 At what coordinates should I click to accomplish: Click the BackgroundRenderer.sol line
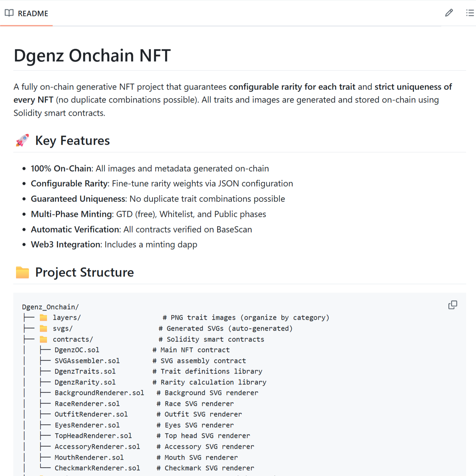[x=99, y=393]
